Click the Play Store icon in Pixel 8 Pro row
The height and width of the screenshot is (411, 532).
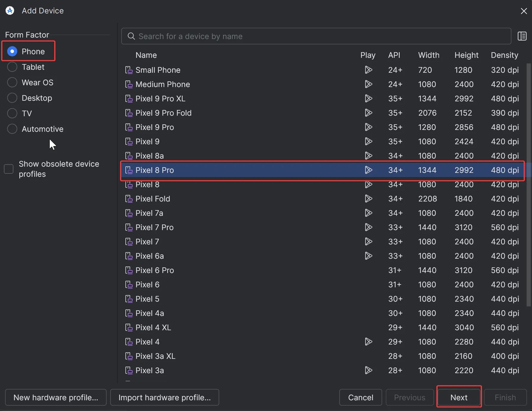(368, 170)
